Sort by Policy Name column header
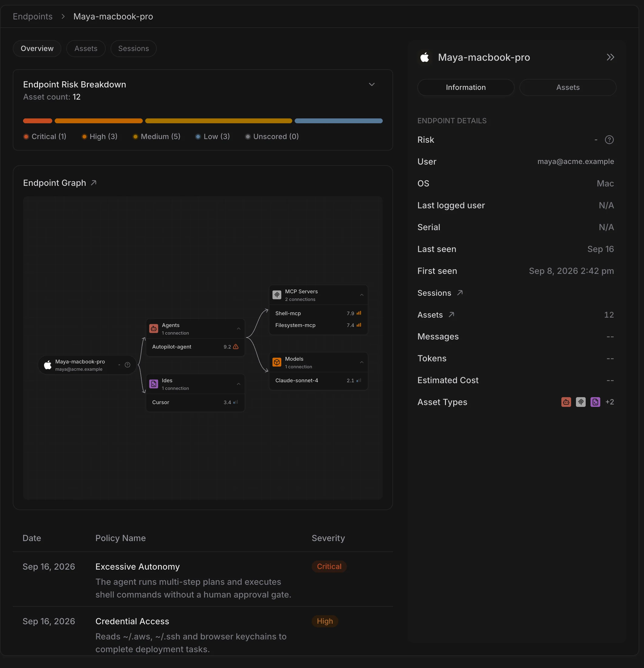 (120, 538)
